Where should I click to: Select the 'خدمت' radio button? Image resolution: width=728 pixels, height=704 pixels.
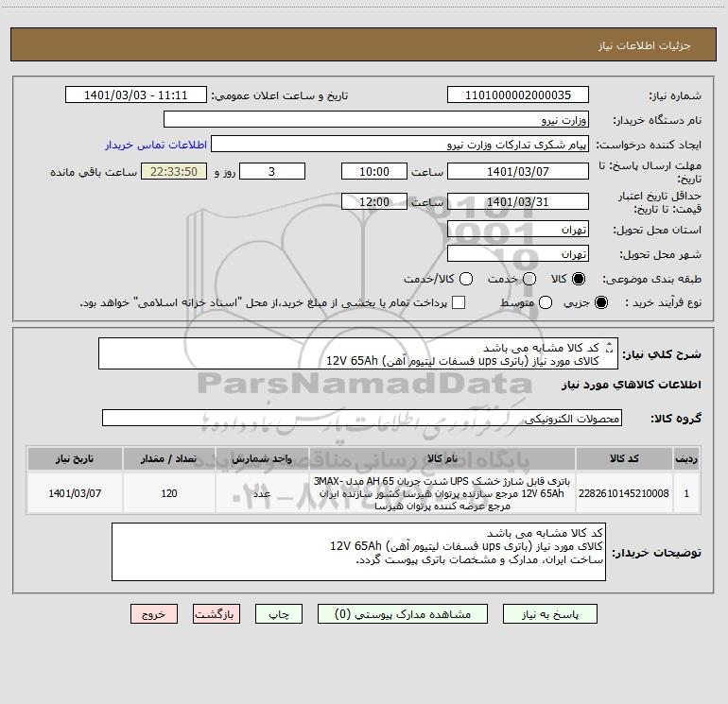529,279
